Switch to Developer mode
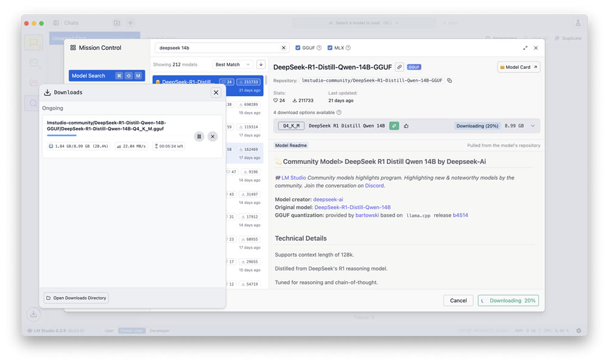This screenshot has height=364, width=609. (160, 331)
